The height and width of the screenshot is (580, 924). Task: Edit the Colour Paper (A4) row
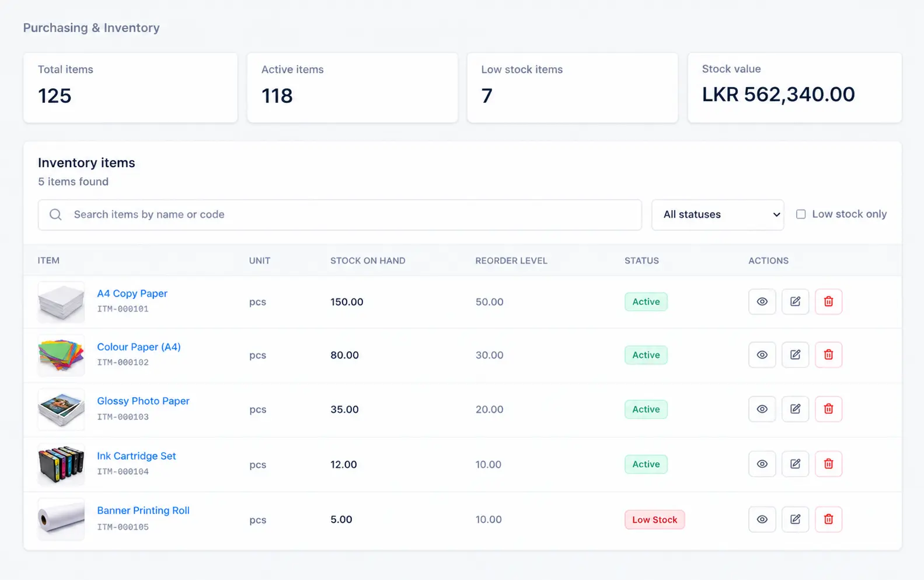point(795,355)
